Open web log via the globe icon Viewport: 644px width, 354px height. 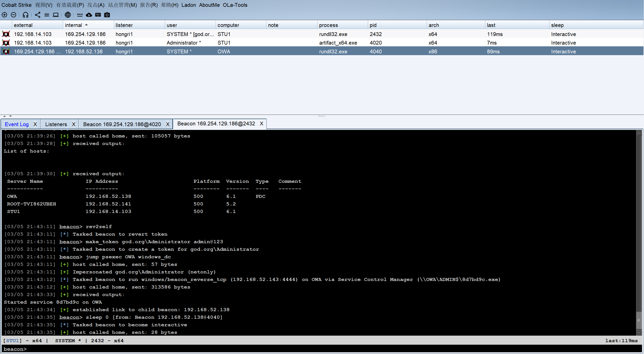(x=68, y=15)
